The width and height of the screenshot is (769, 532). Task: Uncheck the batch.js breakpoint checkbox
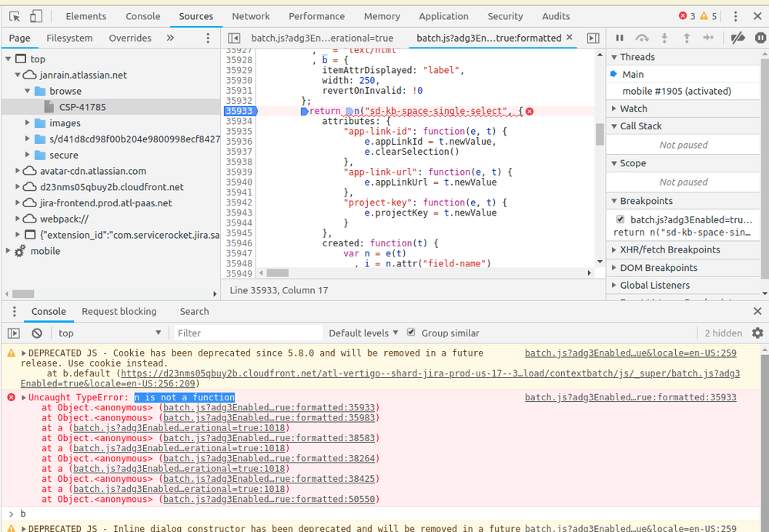click(620, 219)
